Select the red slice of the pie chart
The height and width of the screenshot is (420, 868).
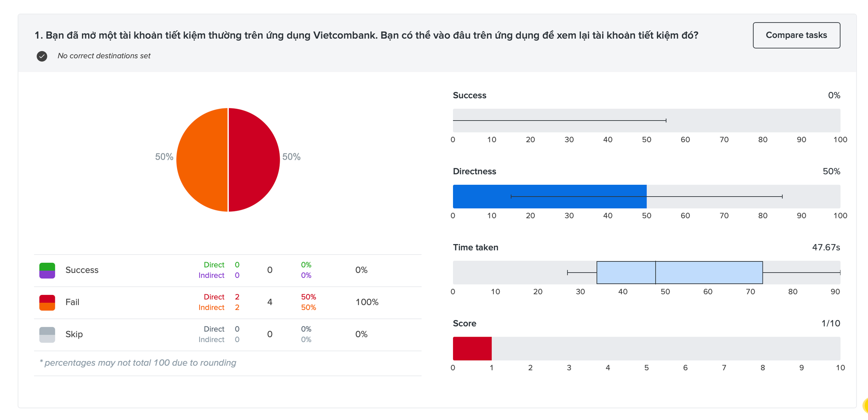[254, 160]
